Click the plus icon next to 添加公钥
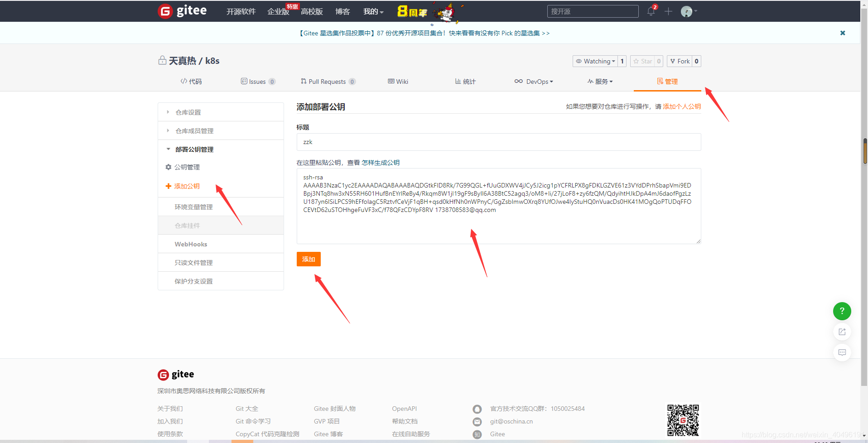868x443 pixels. [x=169, y=186]
